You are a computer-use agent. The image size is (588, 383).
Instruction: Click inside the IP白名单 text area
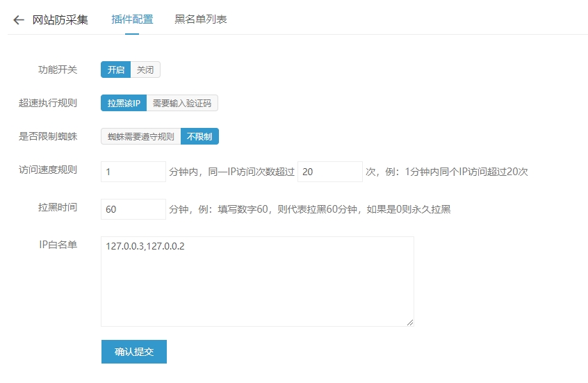[257, 282]
